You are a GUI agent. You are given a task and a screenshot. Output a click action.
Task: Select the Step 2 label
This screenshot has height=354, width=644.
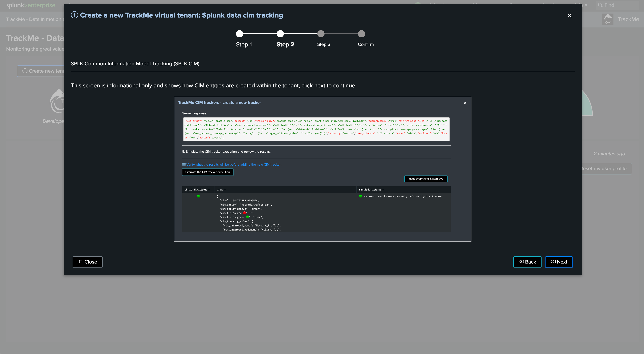285,44
